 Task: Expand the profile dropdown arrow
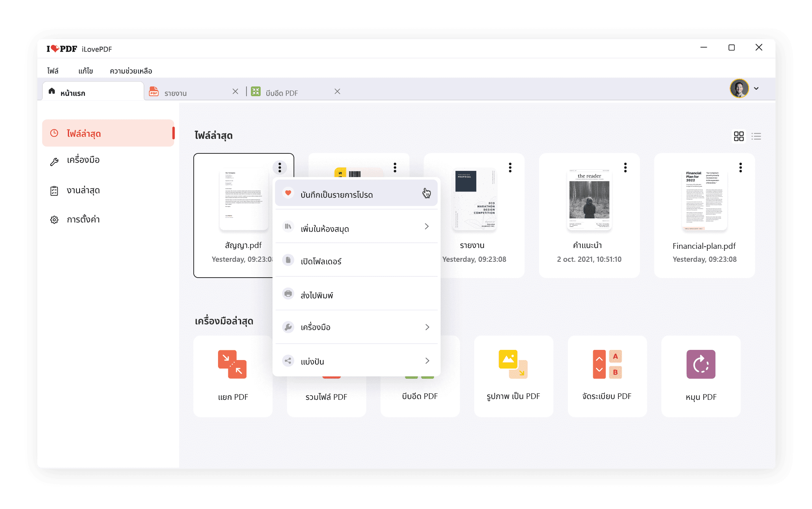(756, 88)
